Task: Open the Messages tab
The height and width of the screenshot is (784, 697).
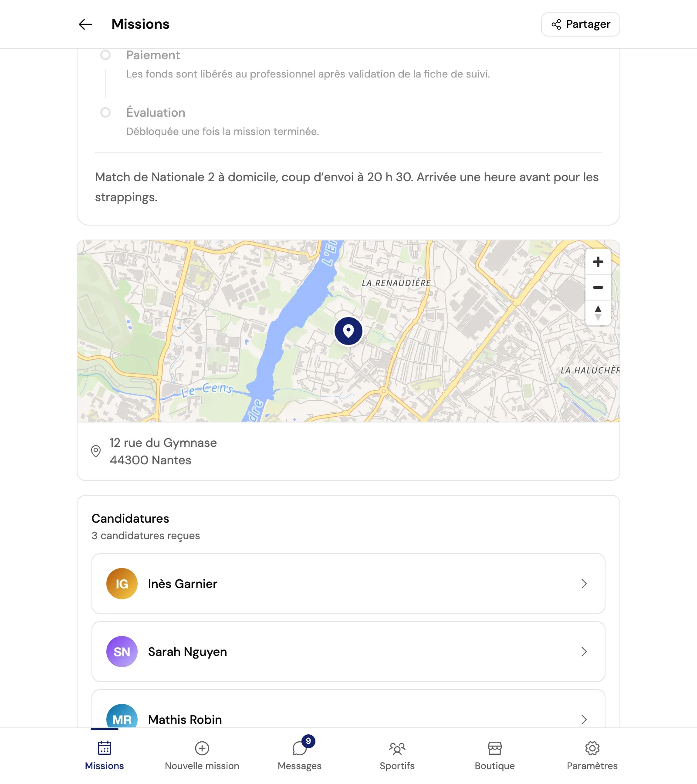Action: tap(300, 756)
